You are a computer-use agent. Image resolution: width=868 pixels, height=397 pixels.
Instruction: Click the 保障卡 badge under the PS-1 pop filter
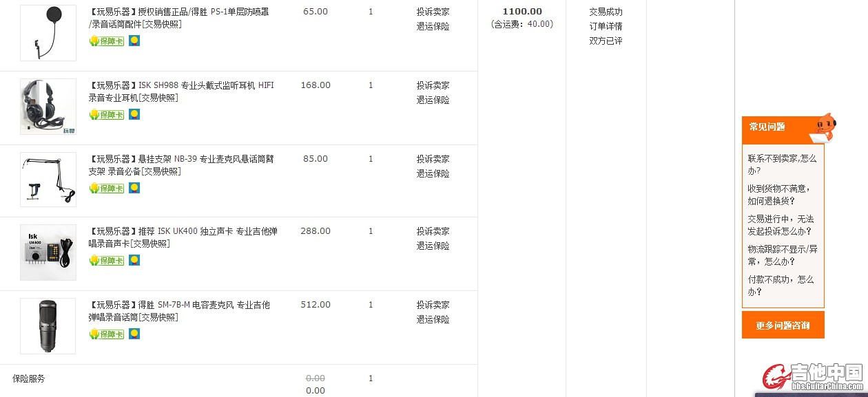pyautogui.click(x=107, y=41)
